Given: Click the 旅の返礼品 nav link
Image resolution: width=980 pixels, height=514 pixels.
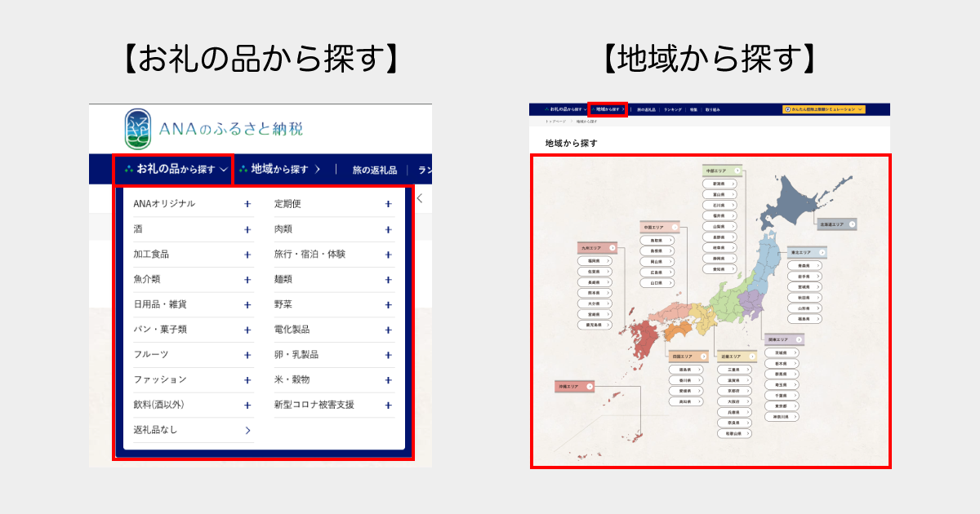Looking at the screenshot, I should coord(645,108).
